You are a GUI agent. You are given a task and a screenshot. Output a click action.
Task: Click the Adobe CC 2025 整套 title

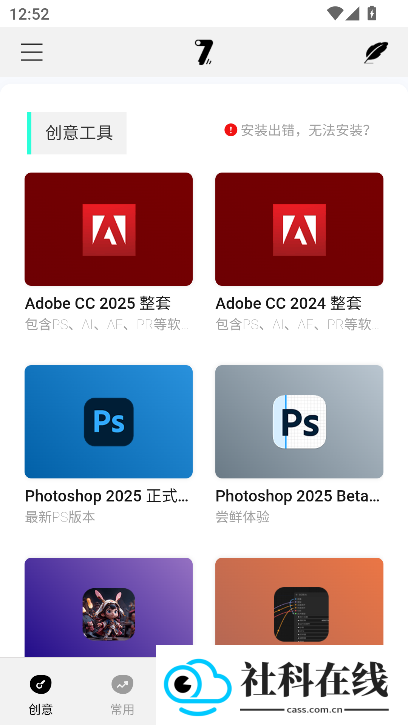(x=98, y=304)
